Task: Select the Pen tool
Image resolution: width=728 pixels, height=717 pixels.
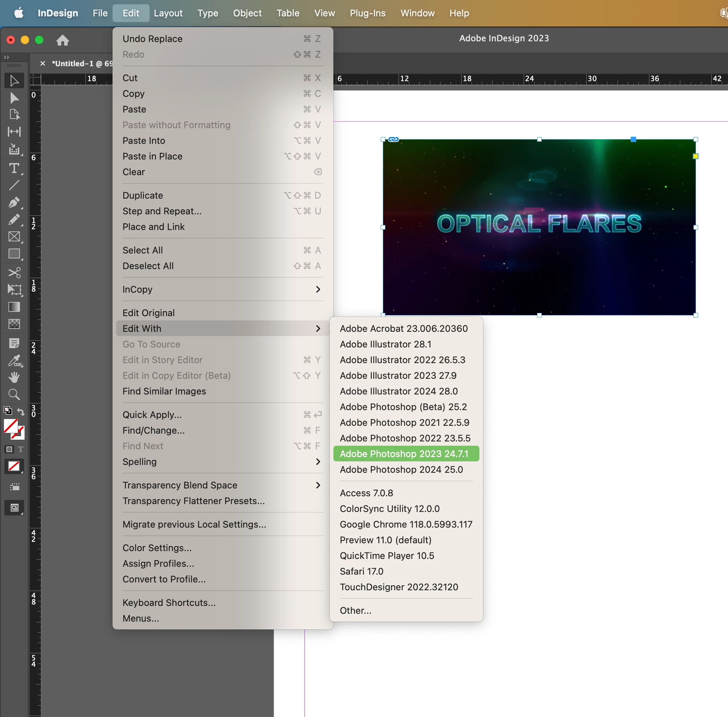Action: pos(14,202)
